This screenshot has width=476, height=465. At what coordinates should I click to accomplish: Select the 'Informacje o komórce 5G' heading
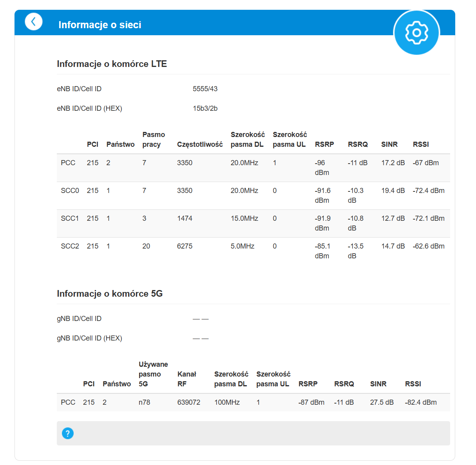(110, 294)
